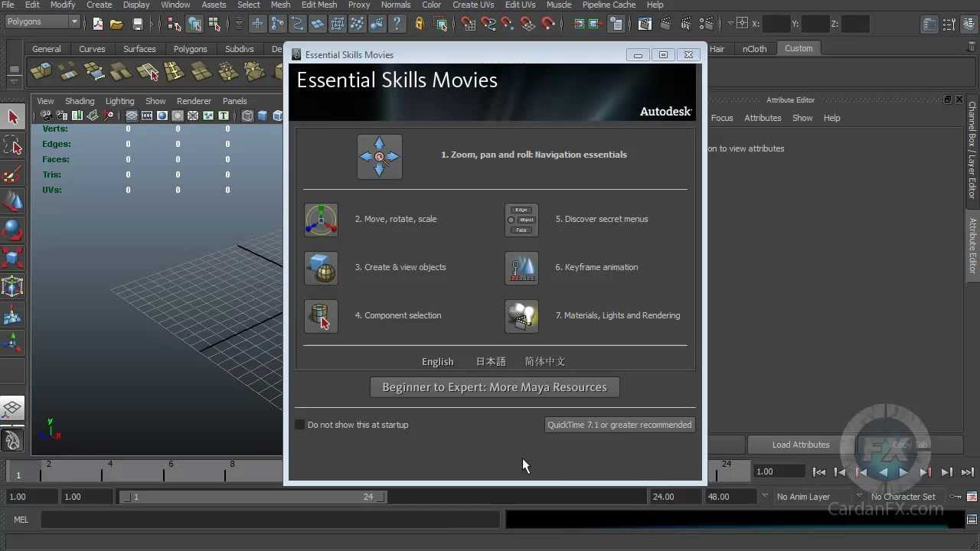Activate the Lasso select tool
The width and height of the screenshot is (980, 551).
(x=12, y=145)
